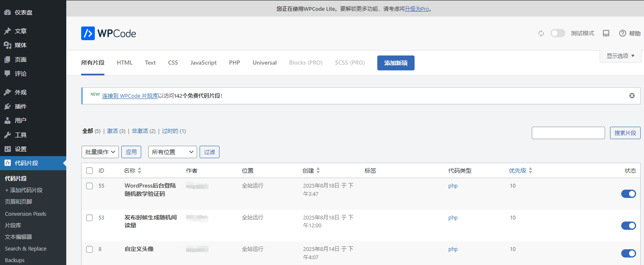The height and width of the screenshot is (265, 644).
Task: Check the select-all checkbox in table header
Action: 89,171
